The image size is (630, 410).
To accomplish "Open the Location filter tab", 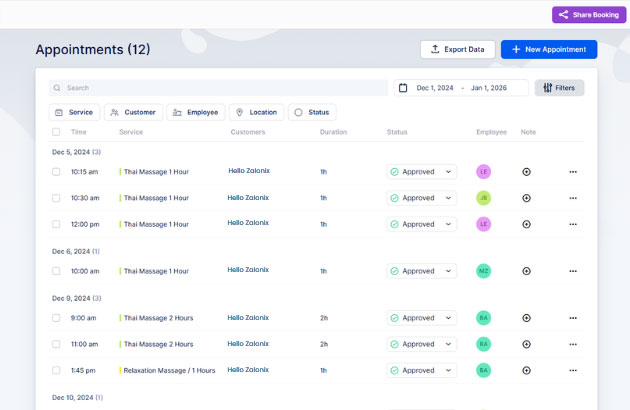I will pos(256,112).
